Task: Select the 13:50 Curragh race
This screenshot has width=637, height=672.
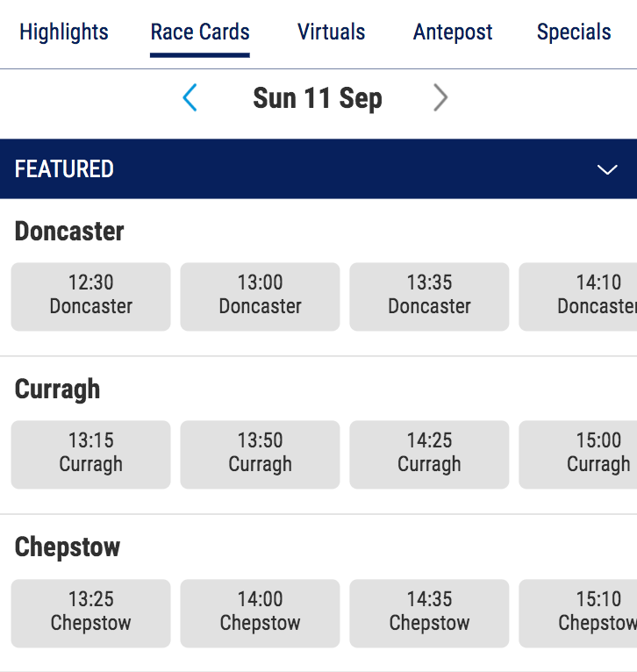Action: 261,454
